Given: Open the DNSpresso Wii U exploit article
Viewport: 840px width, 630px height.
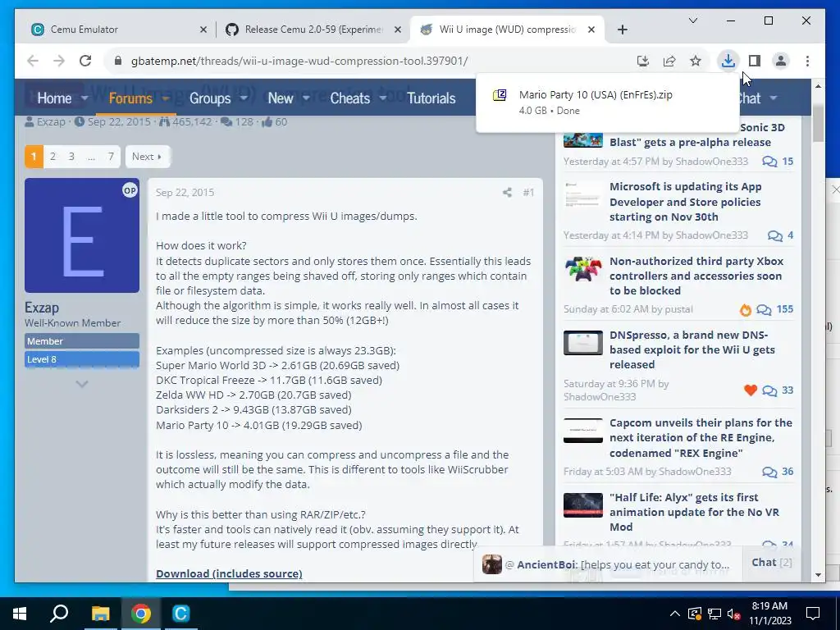Looking at the screenshot, I should (692, 349).
